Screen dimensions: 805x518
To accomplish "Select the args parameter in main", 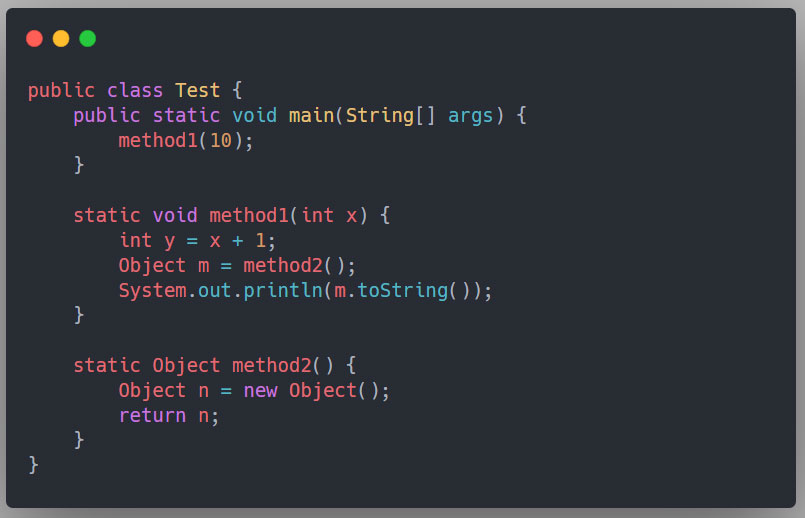I will (471, 115).
